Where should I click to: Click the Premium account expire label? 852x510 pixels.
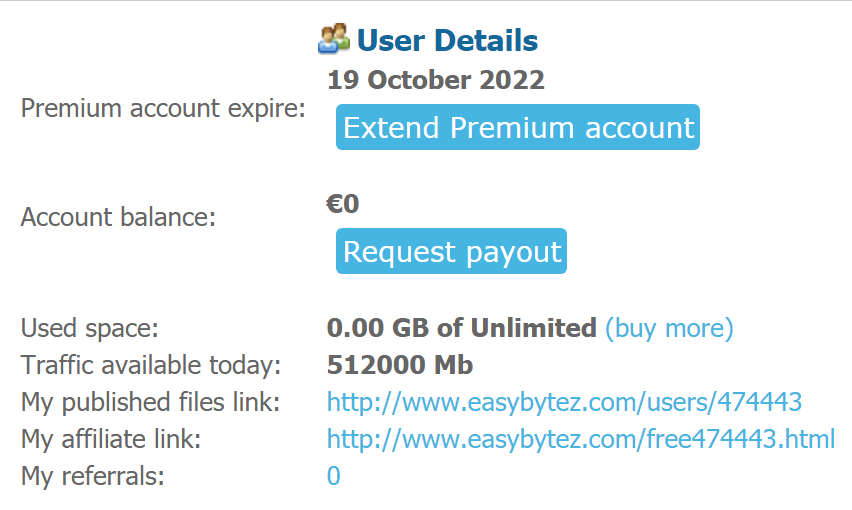coord(163,108)
